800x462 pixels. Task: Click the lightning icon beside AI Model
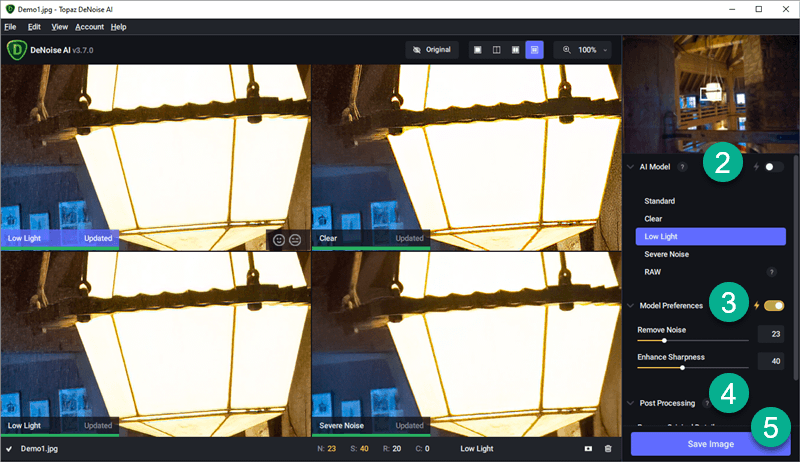(x=756, y=167)
